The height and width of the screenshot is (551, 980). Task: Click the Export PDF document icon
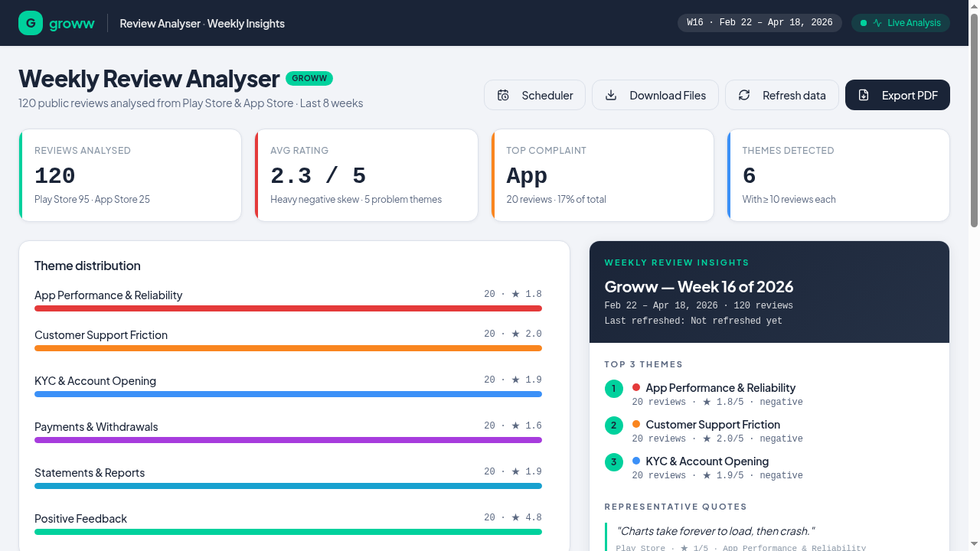pos(864,95)
